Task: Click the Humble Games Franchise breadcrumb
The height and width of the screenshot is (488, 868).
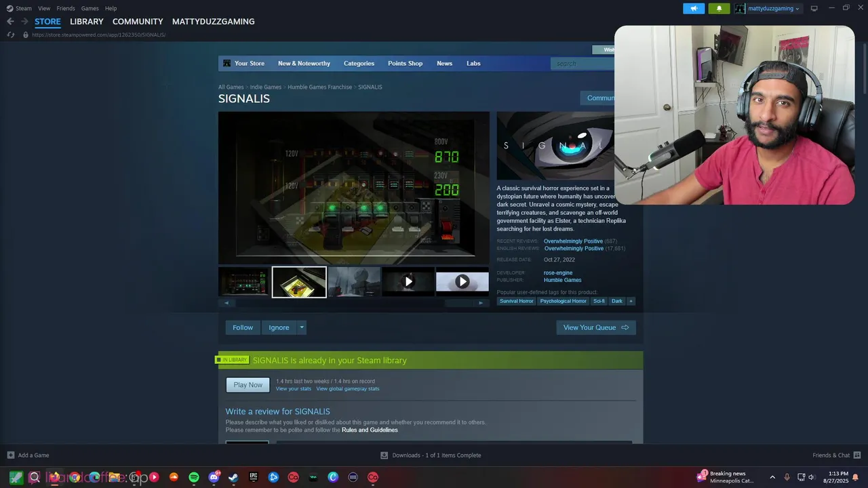Action: [x=320, y=87]
